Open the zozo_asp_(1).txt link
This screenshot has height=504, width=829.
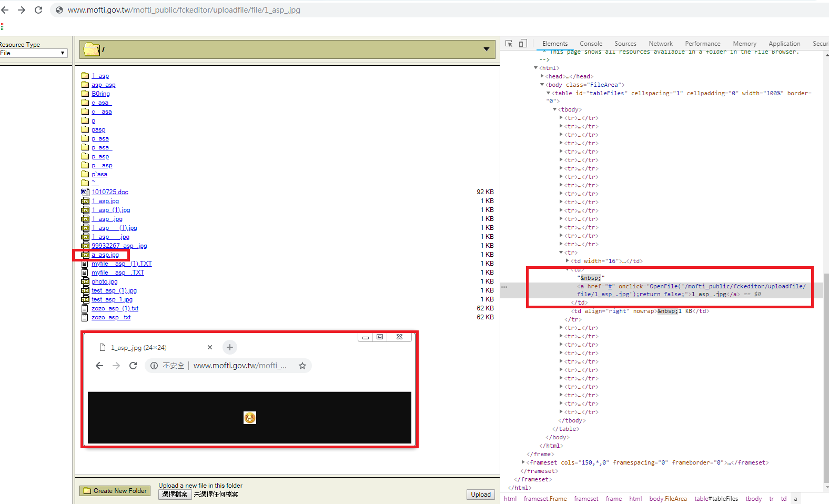[x=115, y=308]
